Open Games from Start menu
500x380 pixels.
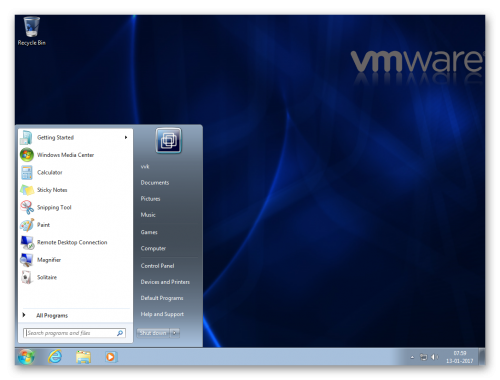pos(149,232)
